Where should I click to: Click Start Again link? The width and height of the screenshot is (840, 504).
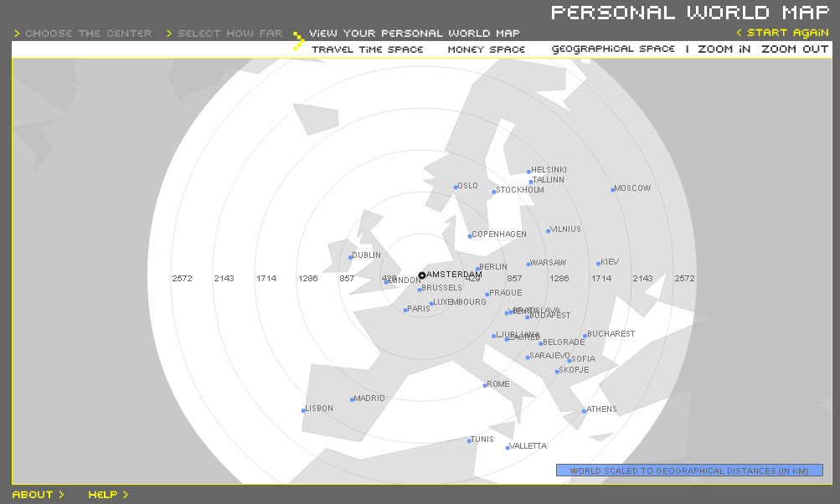[x=783, y=33]
